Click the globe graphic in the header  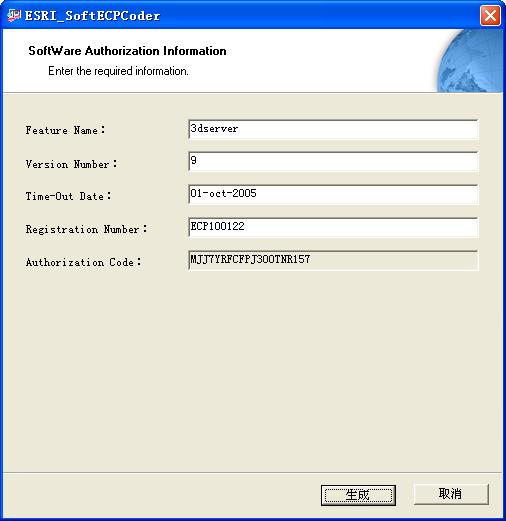point(470,61)
